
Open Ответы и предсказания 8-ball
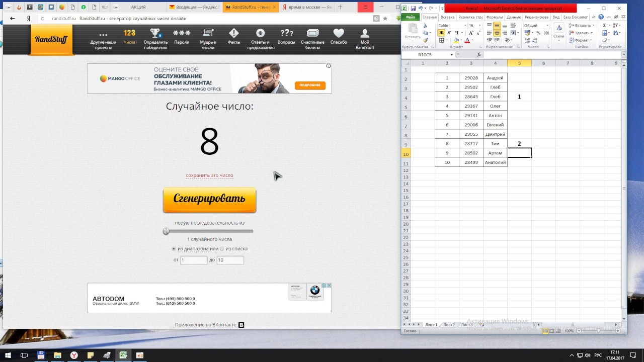(261, 38)
